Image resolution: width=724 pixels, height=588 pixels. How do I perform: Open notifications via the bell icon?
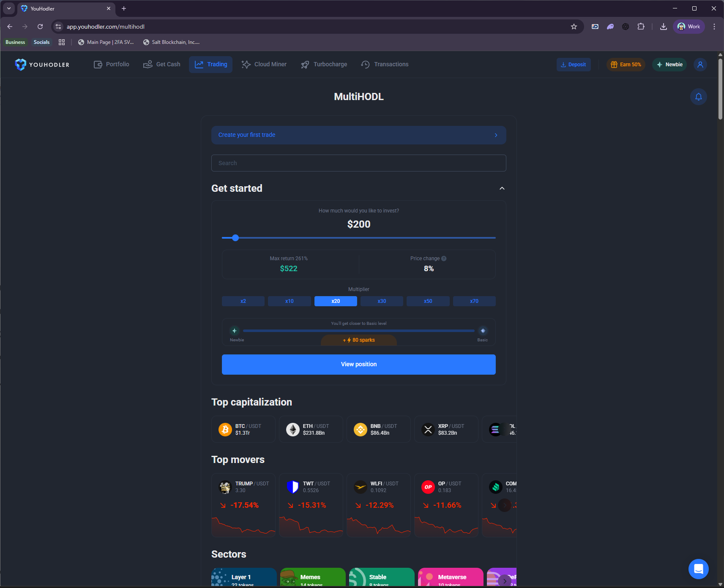(x=698, y=96)
